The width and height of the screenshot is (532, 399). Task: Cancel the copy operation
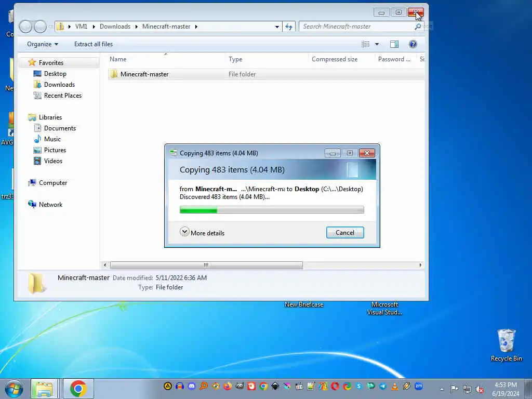tap(345, 233)
